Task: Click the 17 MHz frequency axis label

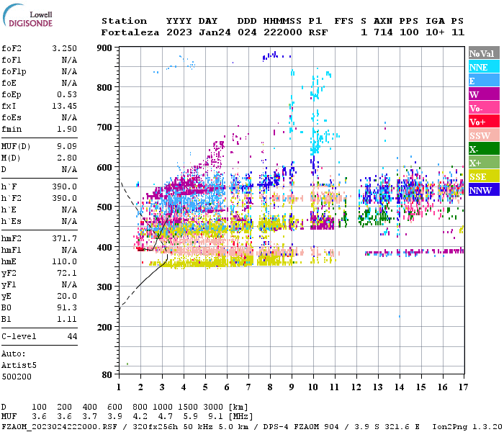Action: (x=463, y=387)
